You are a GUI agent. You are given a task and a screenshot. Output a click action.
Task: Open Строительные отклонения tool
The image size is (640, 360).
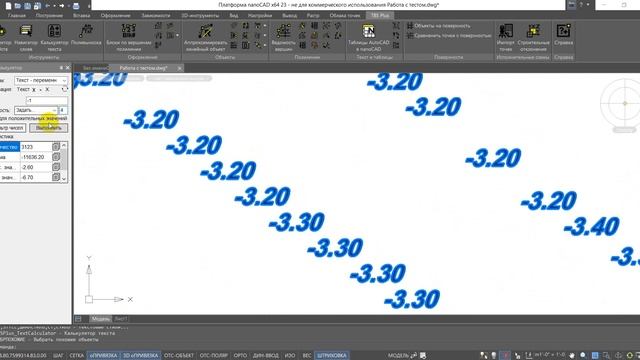(x=533, y=38)
